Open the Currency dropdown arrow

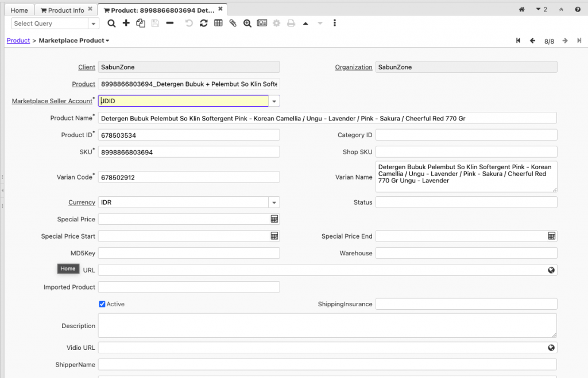tap(274, 202)
